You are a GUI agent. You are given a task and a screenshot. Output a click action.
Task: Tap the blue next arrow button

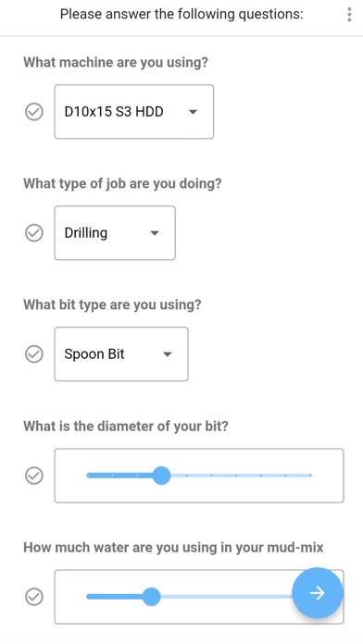coord(317,593)
